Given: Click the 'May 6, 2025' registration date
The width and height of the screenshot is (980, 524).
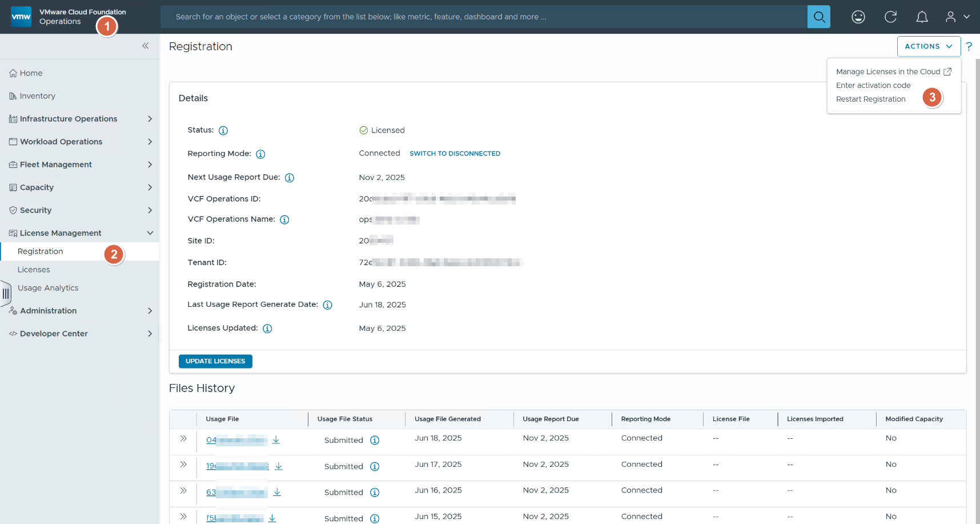Looking at the screenshot, I should click(x=382, y=285).
